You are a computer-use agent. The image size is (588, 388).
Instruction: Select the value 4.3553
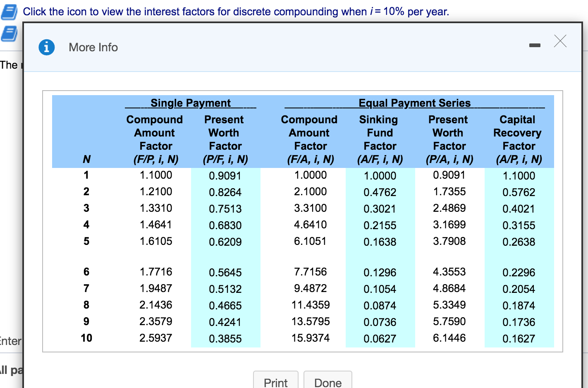coord(449,272)
